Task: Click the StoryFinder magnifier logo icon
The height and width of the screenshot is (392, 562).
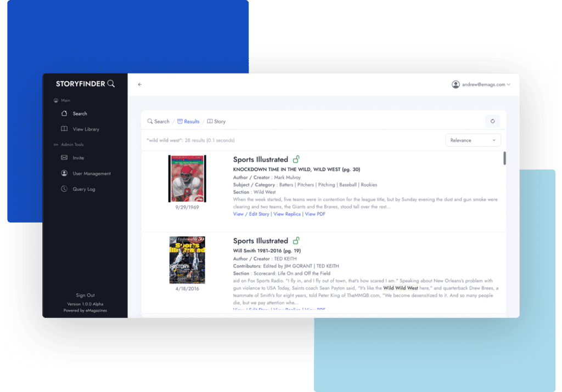Action: click(111, 84)
